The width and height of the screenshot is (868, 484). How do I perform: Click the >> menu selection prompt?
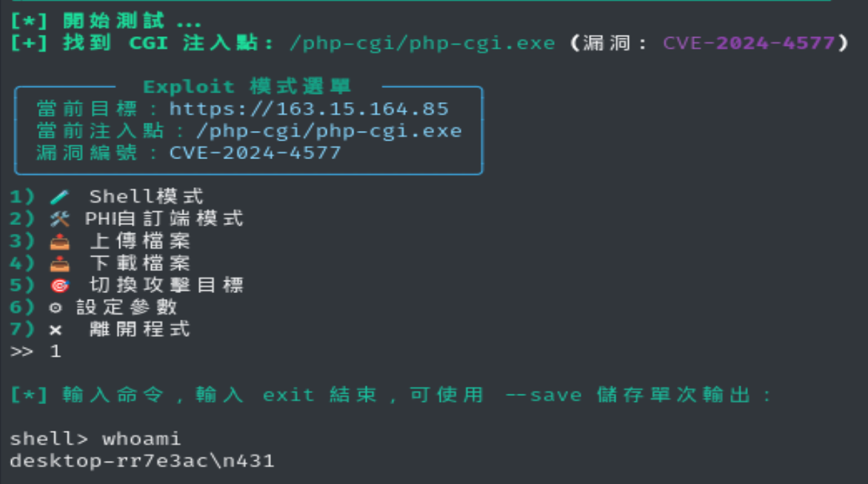pos(21,352)
